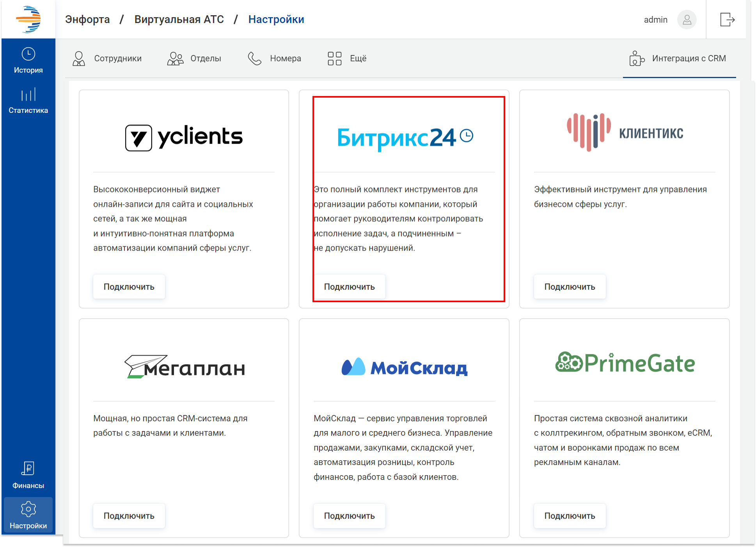This screenshot has height=547, width=756.
Task: Click the Клиентикс description text
Action: [x=620, y=197]
